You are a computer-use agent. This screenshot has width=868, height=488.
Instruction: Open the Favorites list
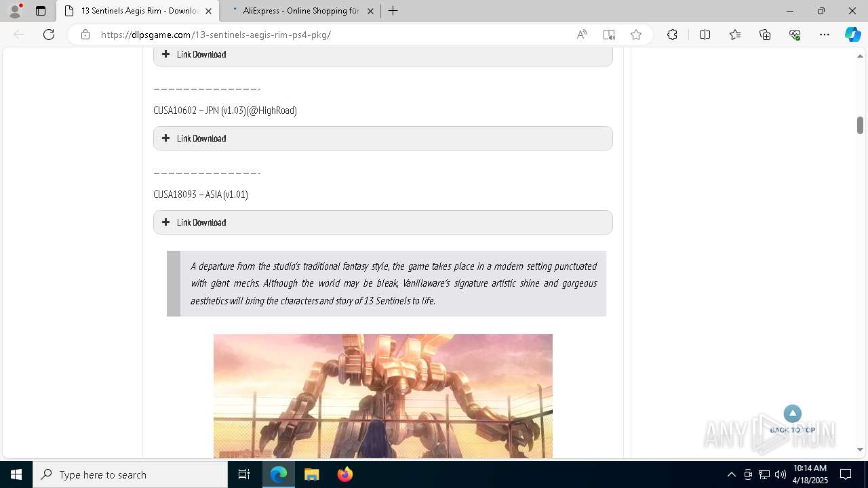coord(735,35)
